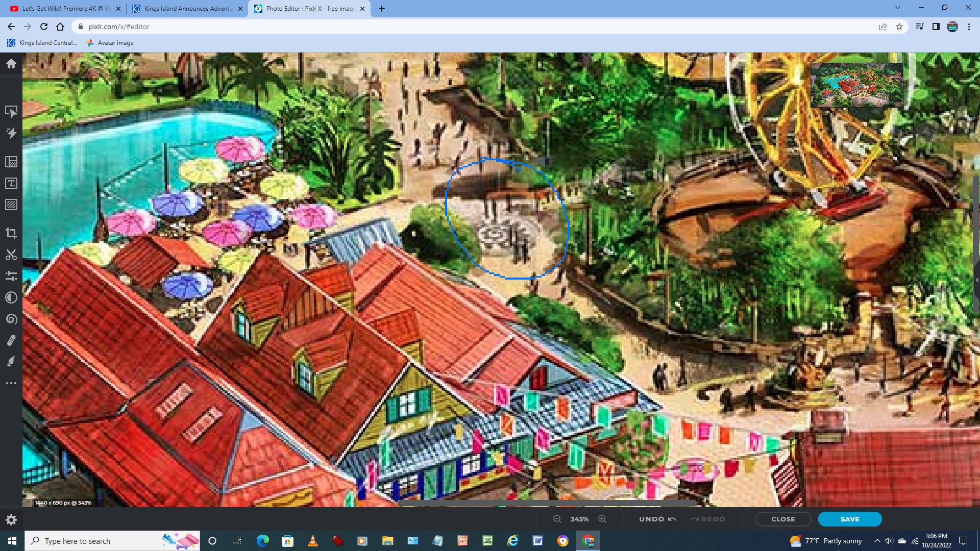This screenshot has height=551, width=980.
Task: Show more tools via three dots
Action: click(11, 383)
